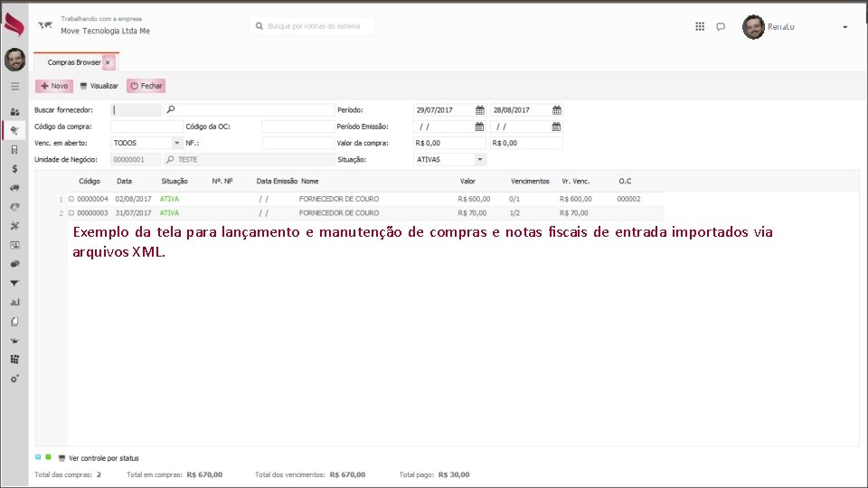868x488 pixels.
Task: Open calendar for Período Emissão start date
Action: [x=479, y=127]
